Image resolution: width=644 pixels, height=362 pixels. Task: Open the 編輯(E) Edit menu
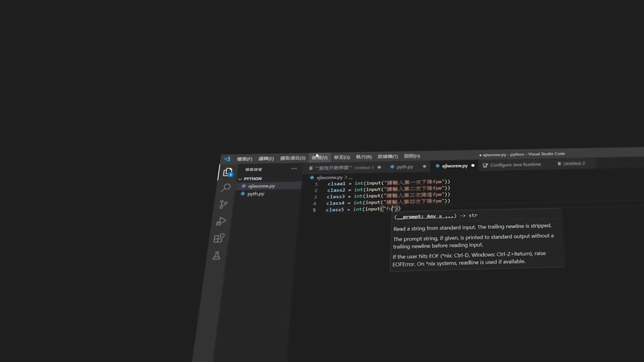pos(266,158)
